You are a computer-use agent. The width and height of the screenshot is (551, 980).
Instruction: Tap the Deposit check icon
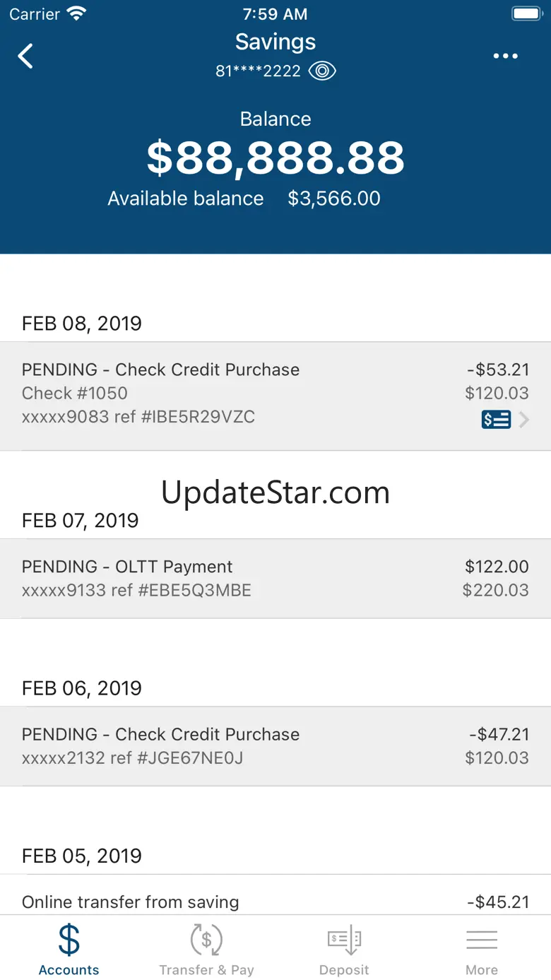click(344, 940)
